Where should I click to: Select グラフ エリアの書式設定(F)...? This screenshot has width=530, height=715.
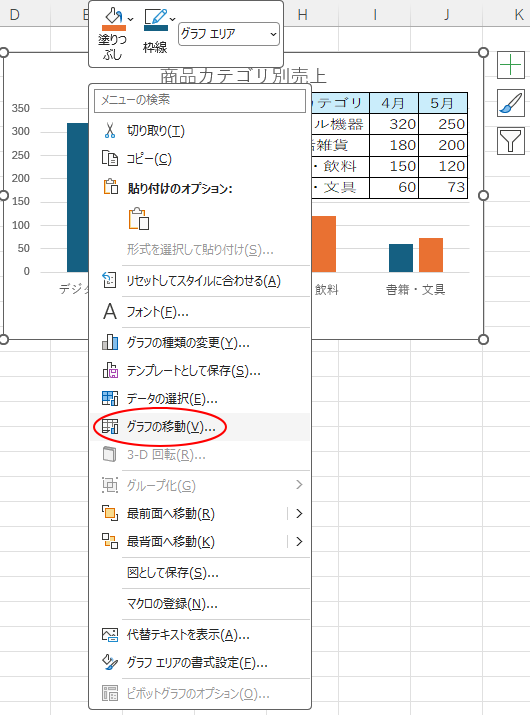coord(200,663)
